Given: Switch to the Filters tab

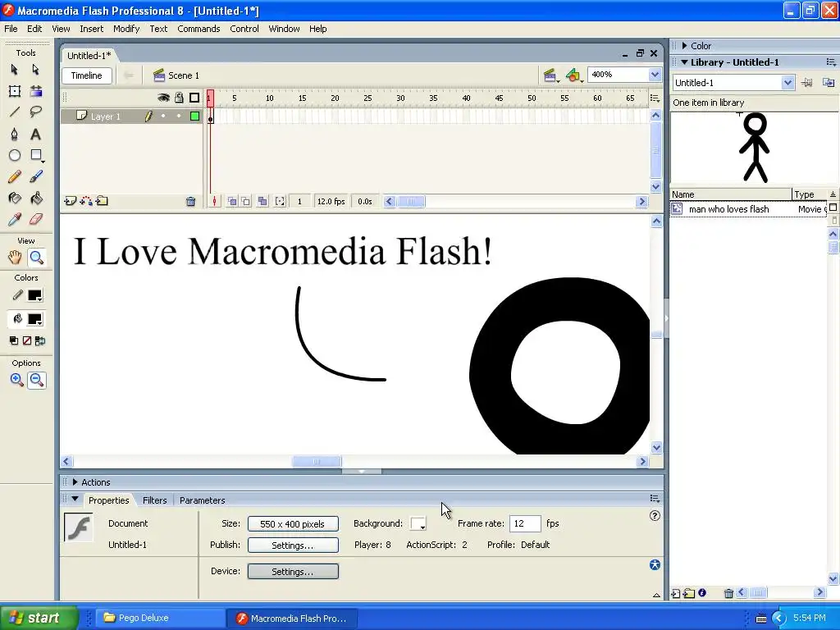Looking at the screenshot, I should (155, 500).
